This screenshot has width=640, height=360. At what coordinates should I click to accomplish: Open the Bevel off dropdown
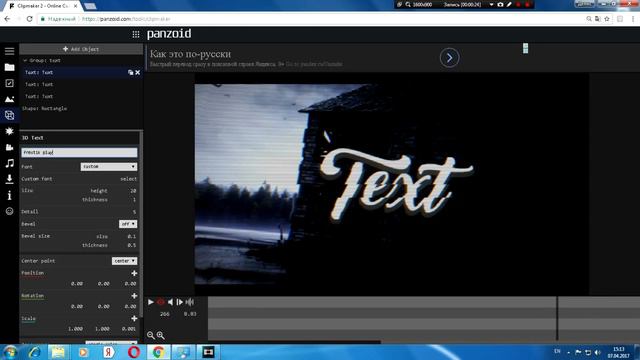coord(128,224)
